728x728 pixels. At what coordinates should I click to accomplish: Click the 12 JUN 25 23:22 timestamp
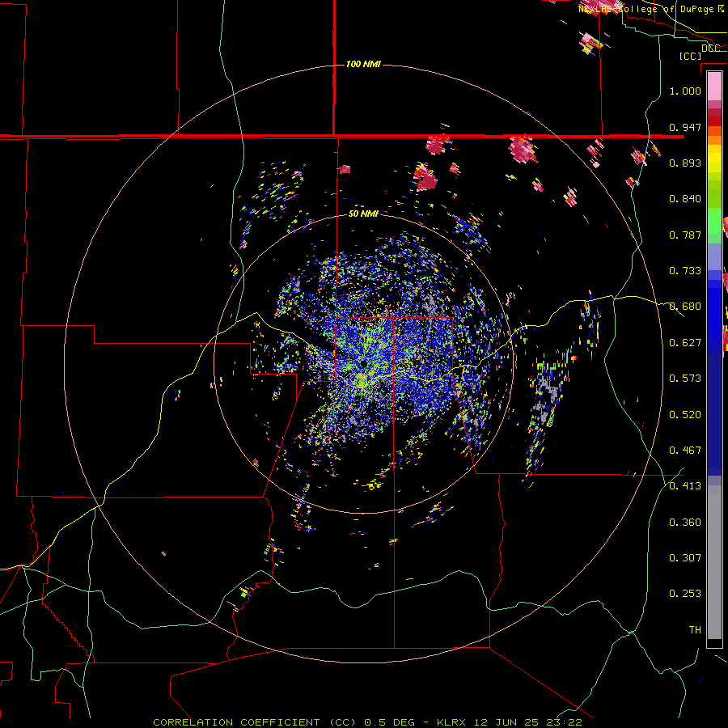click(x=528, y=722)
